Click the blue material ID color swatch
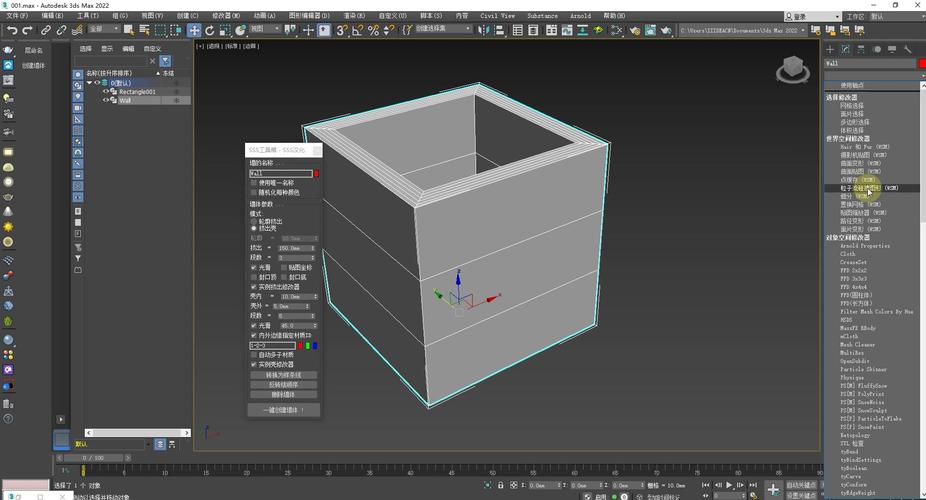This screenshot has width=926, height=500. (x=315, y=345)
